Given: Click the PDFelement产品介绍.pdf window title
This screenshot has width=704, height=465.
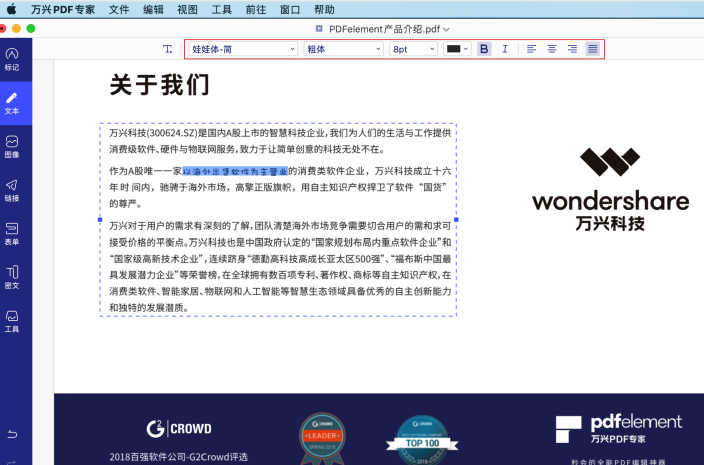Looking at the screenshot, I should point(384,29).
